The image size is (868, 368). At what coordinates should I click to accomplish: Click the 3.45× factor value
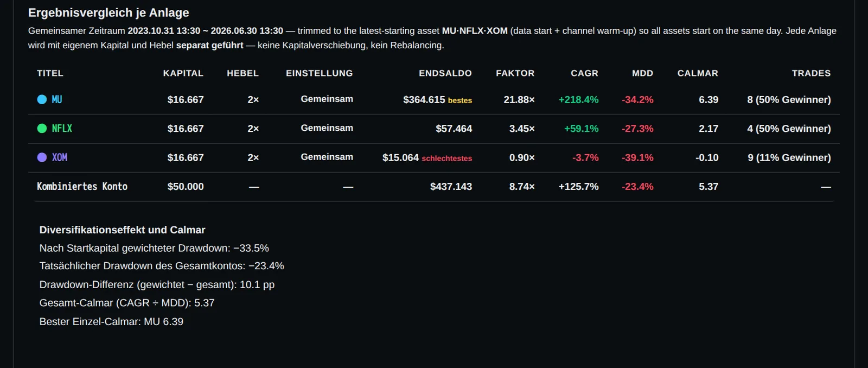point(522,129)
